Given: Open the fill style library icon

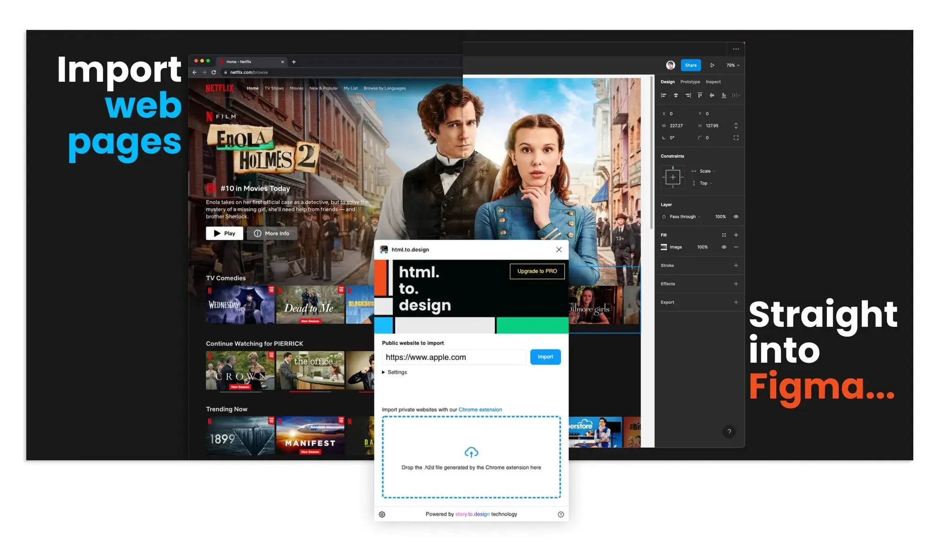Looking at the screenshot, I should click(724, 235).
